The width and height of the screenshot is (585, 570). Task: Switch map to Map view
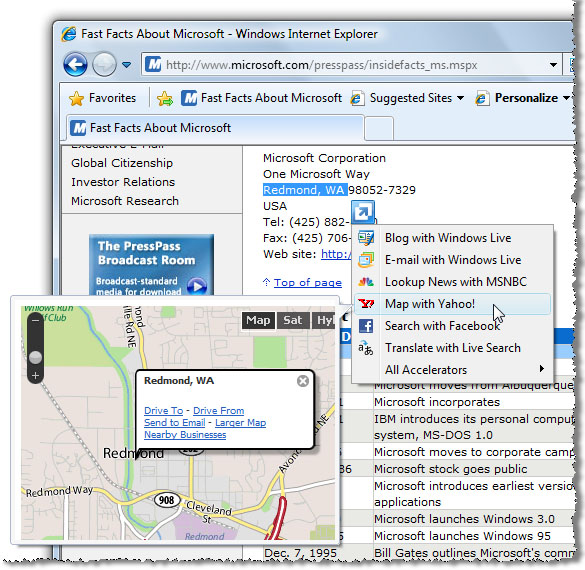258,320
